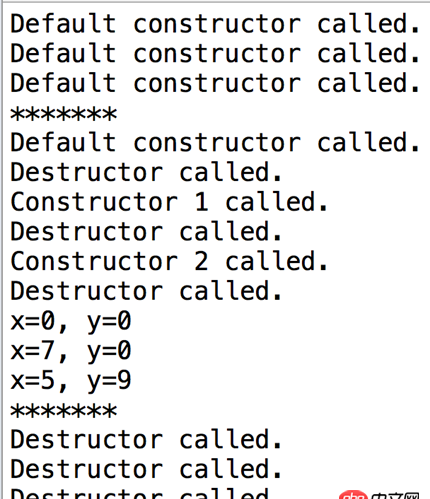
Task: Click the "Constructor 1 called." line
Action: [x=169, y=202]
